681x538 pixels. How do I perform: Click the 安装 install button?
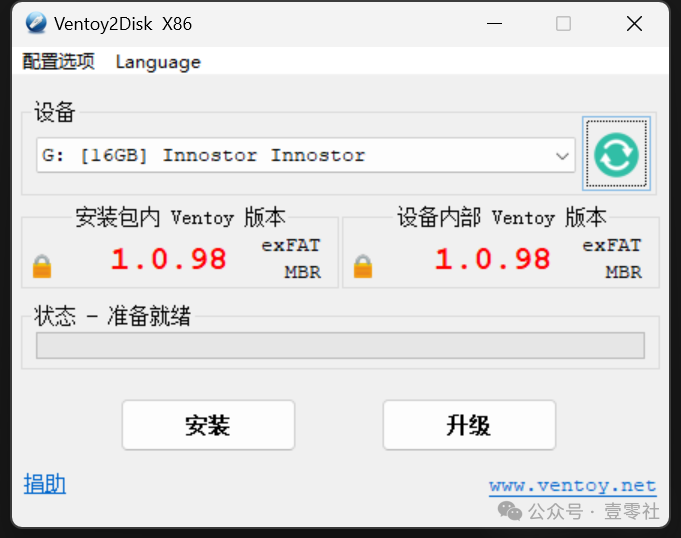208,425
